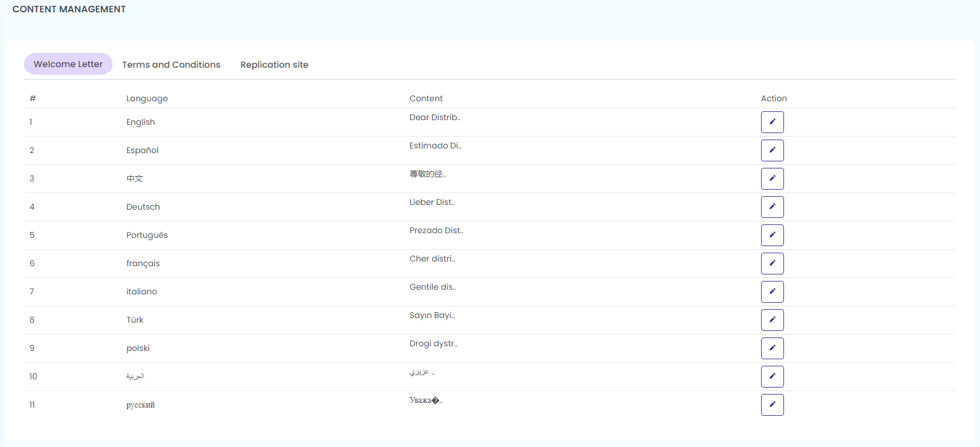Edit the français welcome letter
Screen dimensions: 980x447
coord(772,263)
